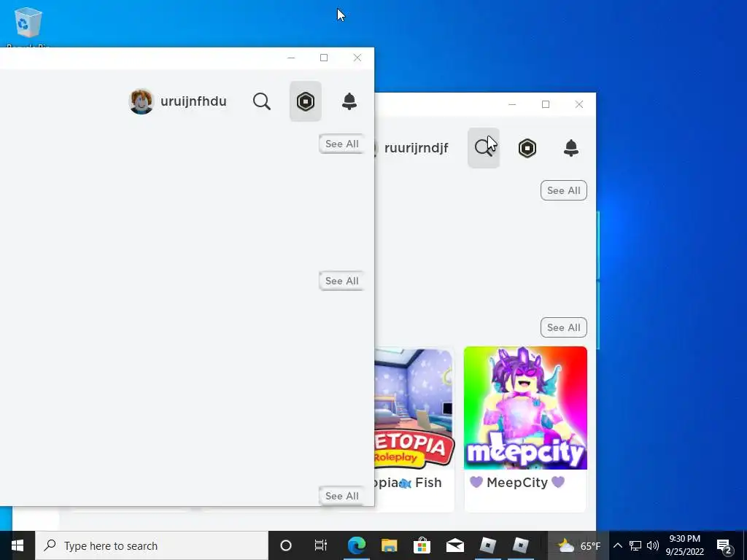Switch to first Roblox taskbar icon
The height and width of the screenshot is (560, 747).
488,545
